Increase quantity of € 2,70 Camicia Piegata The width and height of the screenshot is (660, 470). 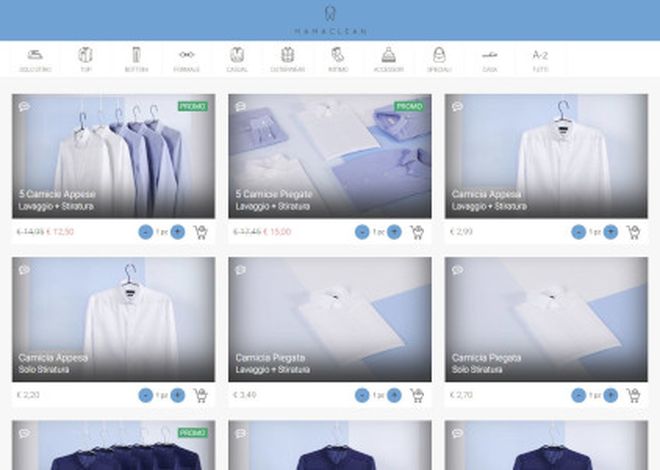[x=610, y=395]
